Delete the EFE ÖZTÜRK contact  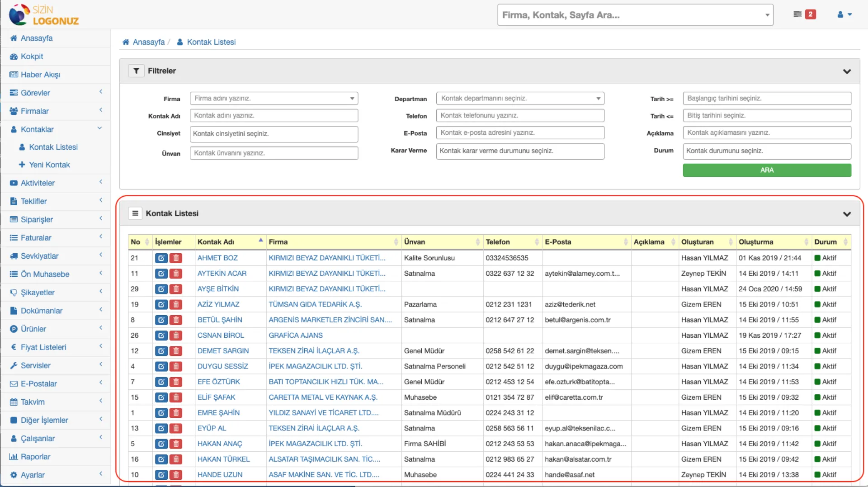tap(176, 382)
